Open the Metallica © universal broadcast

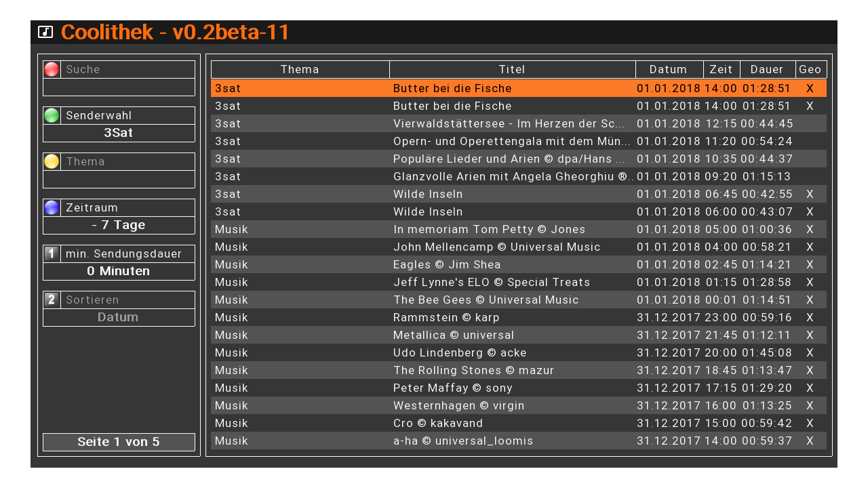pyautogui.click(x=454, y=335)
